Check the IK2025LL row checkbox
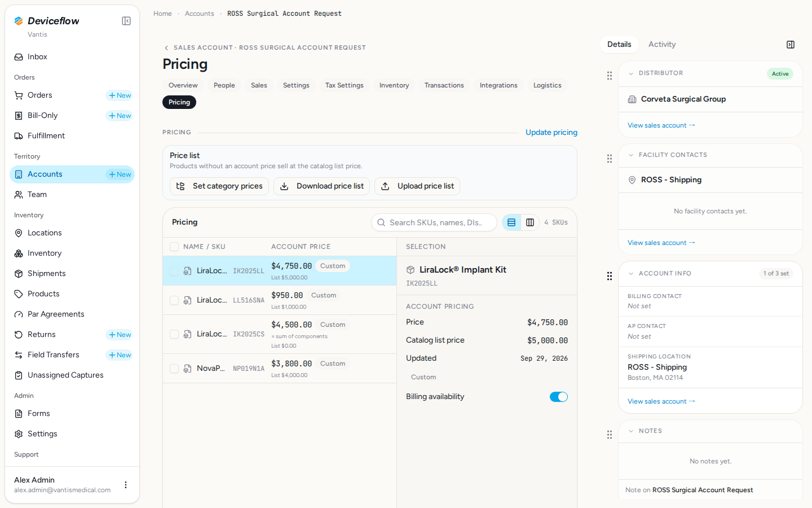812x508 pixels. (174, 271)
